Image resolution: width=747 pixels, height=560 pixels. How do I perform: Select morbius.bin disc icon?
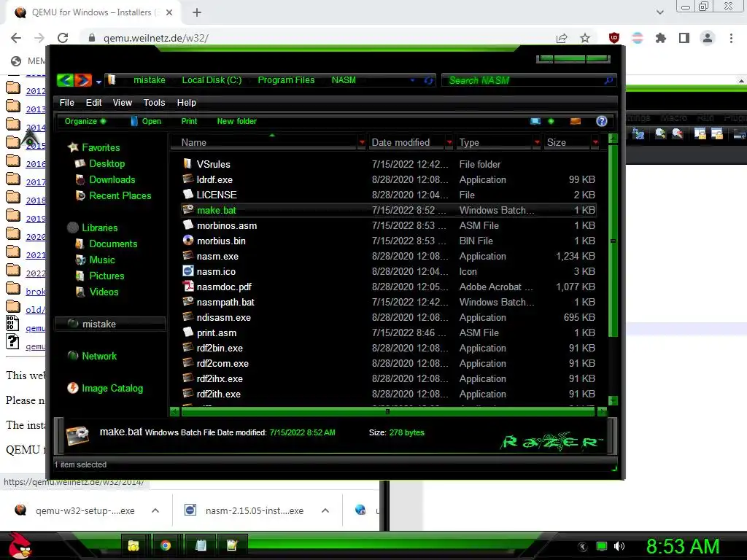click(187, 241)
